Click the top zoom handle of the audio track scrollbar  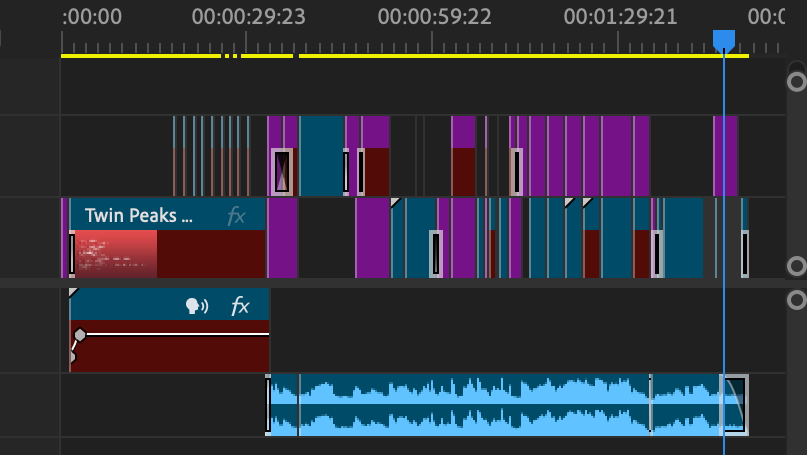point(797,300)
